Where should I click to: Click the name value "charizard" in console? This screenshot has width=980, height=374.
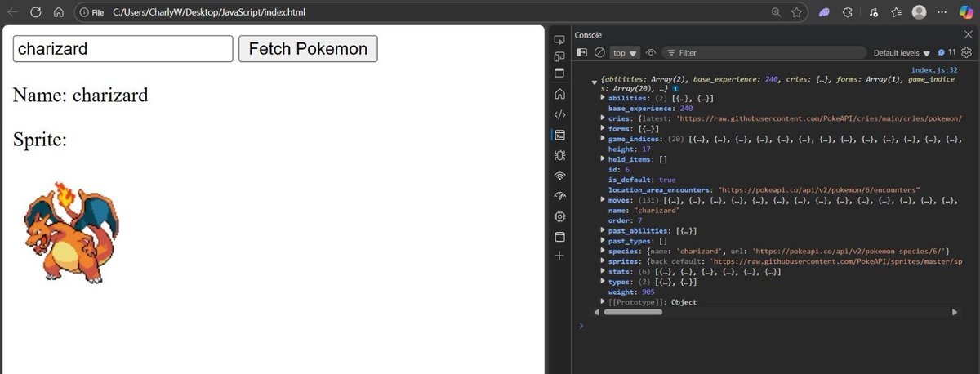tap(657, 210)
